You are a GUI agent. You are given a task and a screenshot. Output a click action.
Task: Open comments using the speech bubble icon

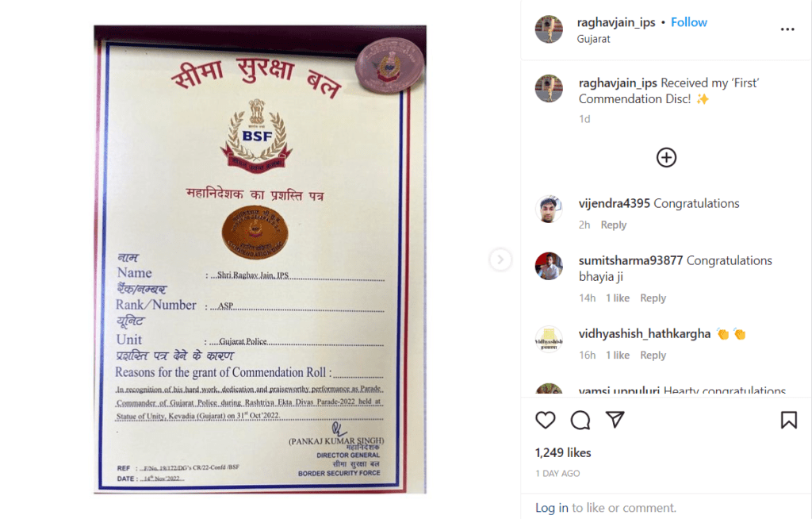click(580, 420)
